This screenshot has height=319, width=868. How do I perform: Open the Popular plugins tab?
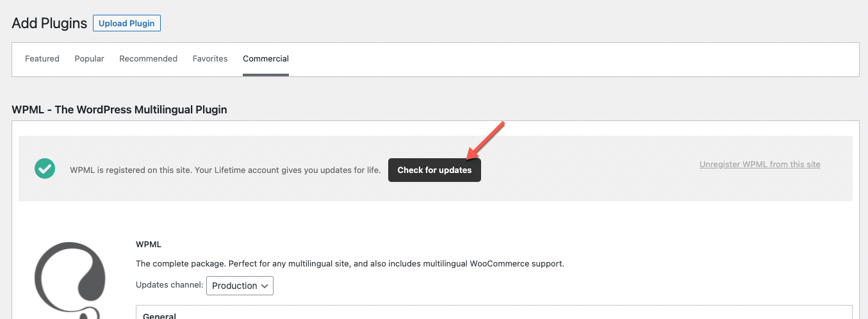point(89,59)
